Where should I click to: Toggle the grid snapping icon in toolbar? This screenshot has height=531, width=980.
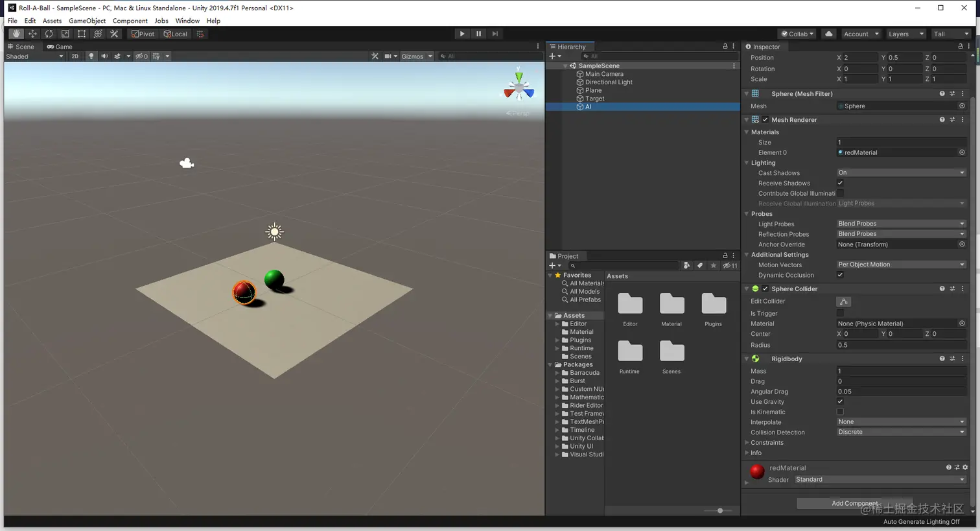pos(200,34)
